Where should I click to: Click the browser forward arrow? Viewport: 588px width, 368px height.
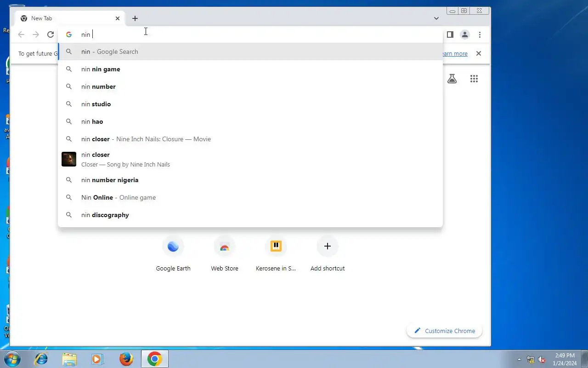coord(36,34)
